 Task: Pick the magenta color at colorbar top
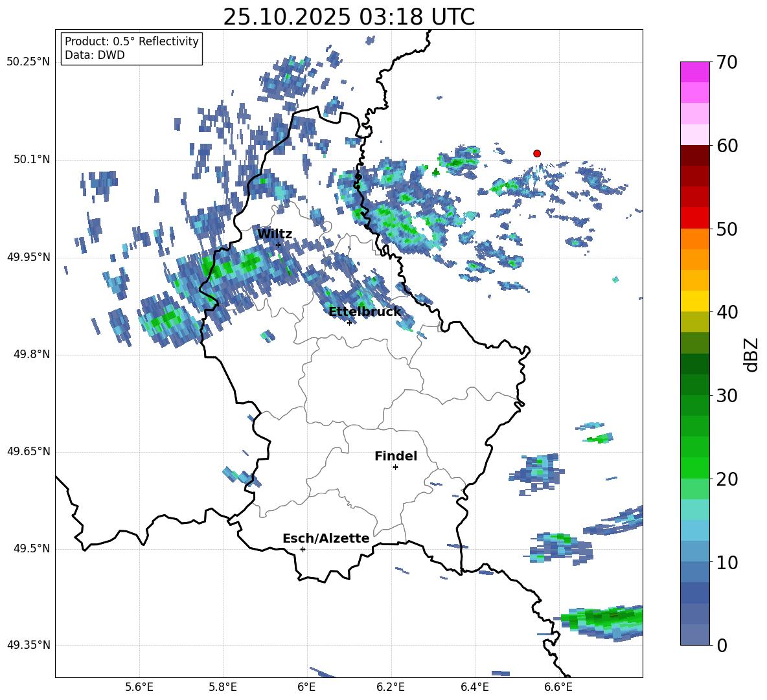coord(694,72)
